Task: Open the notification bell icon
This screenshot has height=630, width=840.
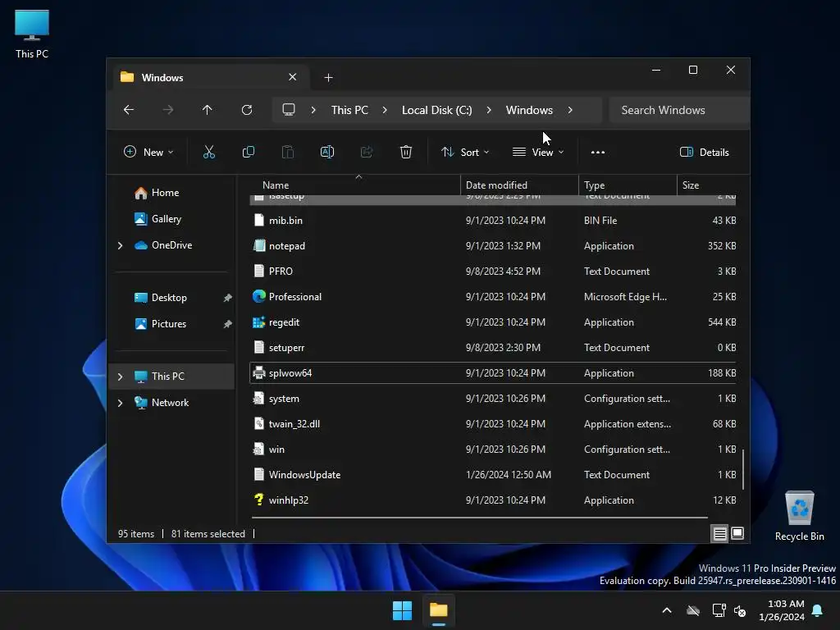Action: (818, 610)
